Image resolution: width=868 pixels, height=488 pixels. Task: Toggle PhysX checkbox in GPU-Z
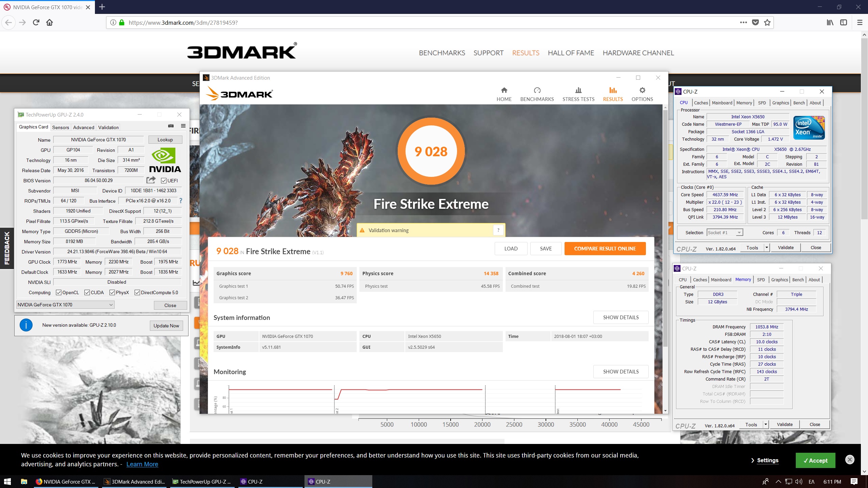coord(112,292)
